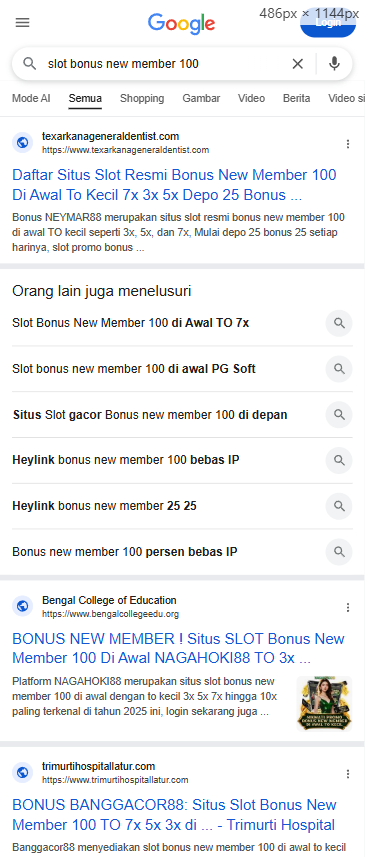Select the Semua tab
Viewport: 365px width, 857px height.
[85, 98]
